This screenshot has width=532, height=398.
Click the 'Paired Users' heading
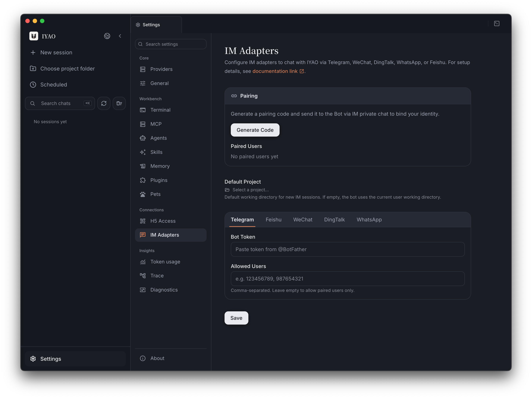(x=246, y=146)
